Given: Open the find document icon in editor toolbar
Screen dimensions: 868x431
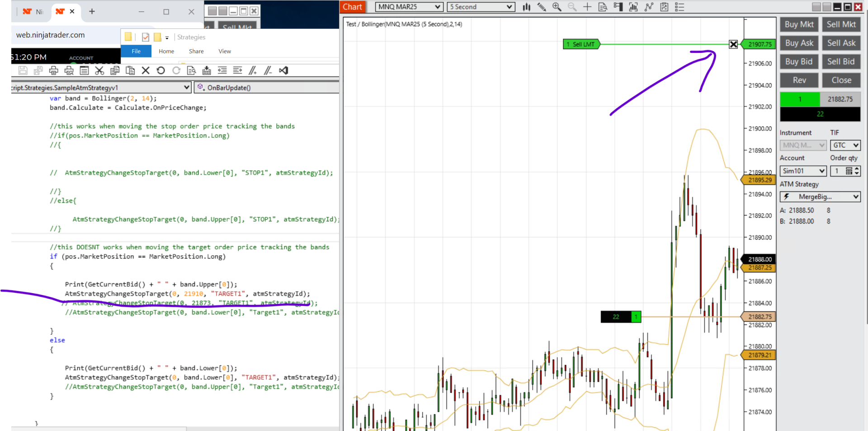Looking at the screenshot, I should (x=191, y=70).
